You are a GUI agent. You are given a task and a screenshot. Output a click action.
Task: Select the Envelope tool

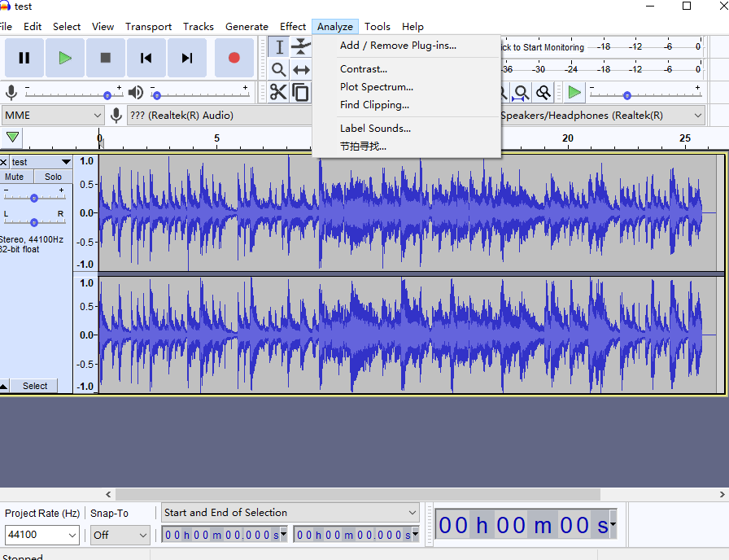click(x=301, y=47)
